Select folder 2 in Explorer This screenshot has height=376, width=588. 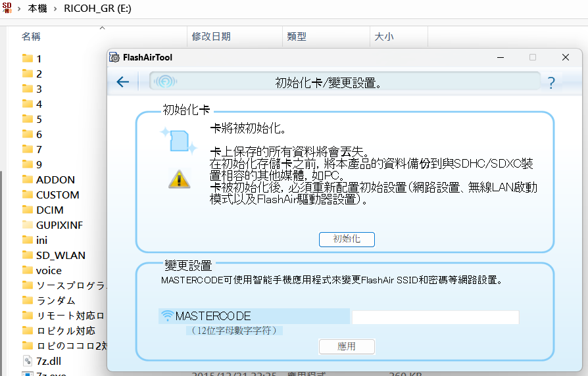coord(32,74)
